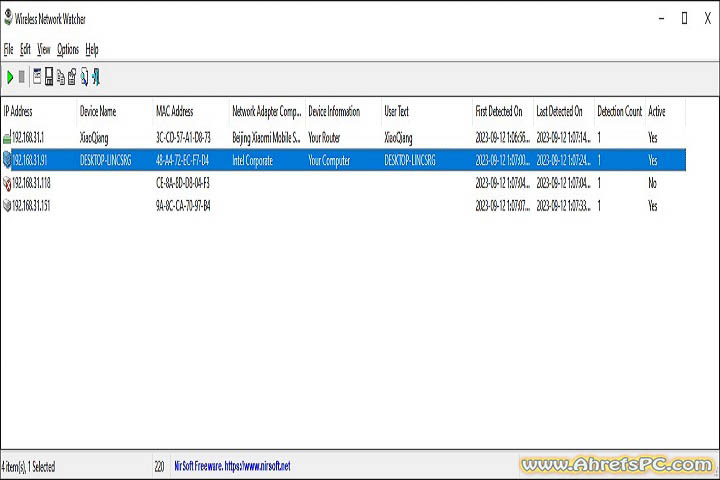
Task: Click the Your Computer cell
Action: point(329,160)
